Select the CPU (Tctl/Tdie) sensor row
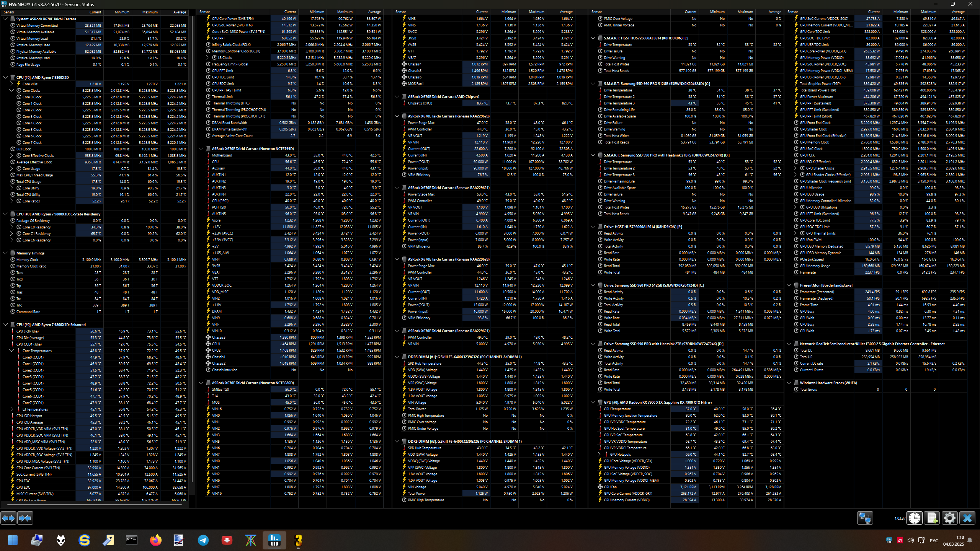 pos(28,331)
